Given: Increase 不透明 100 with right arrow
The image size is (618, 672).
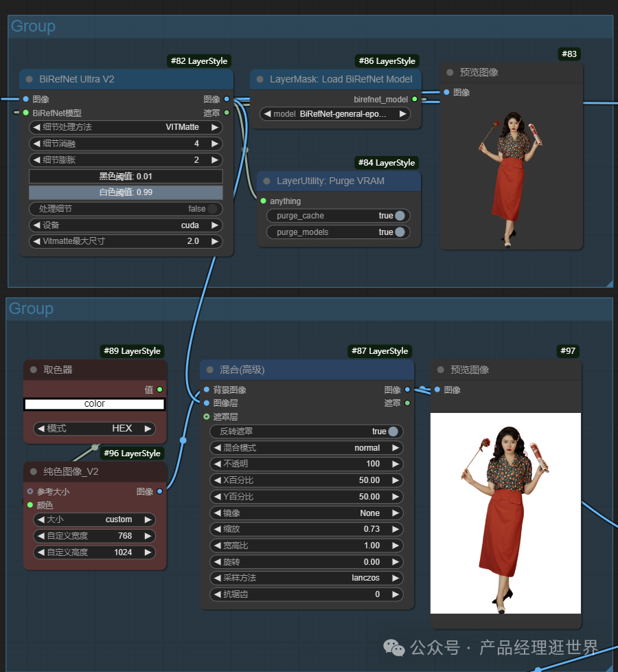Looking at the screenshot, I should point(396,464).
